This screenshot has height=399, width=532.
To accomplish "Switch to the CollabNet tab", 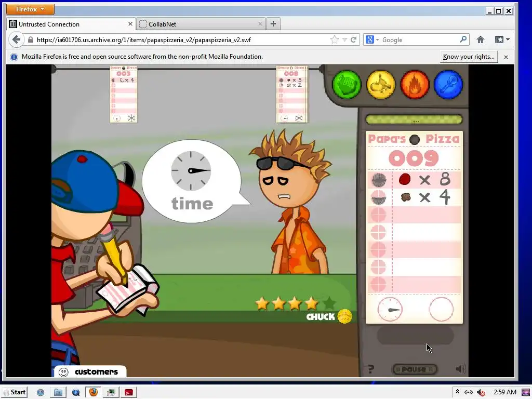I will (x=201, y=24).
